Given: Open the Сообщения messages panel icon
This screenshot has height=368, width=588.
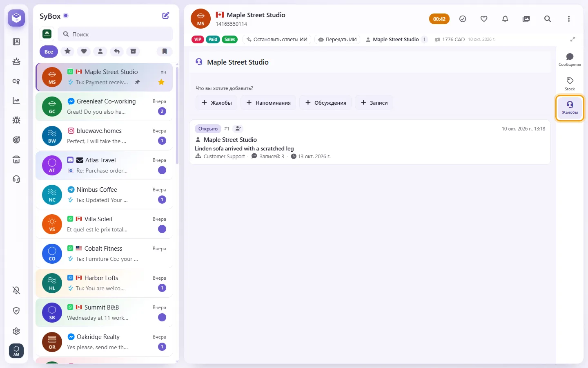Looking at the screenshot, I should click(570, 59).
